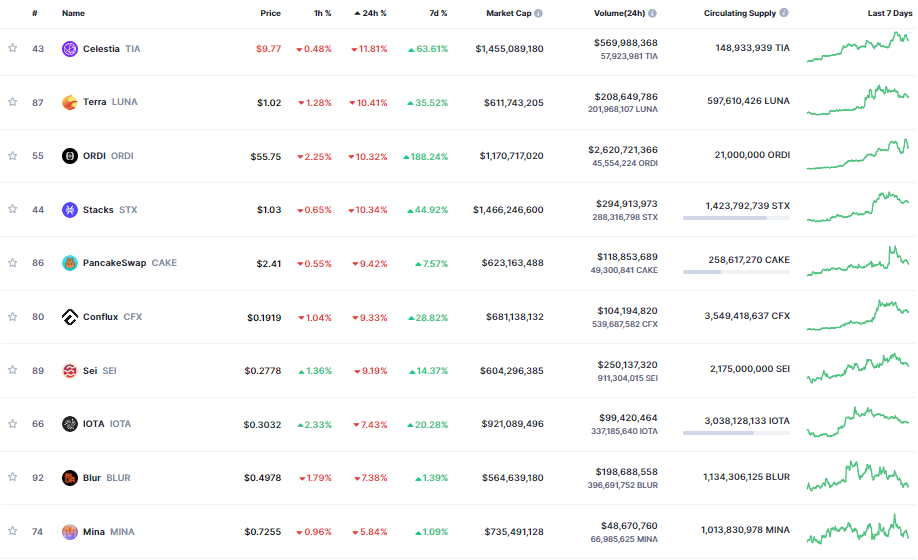Viewport: 918px width, 560px height.
Task: Open Terra LUNA coin page
Action: point(110,102)
